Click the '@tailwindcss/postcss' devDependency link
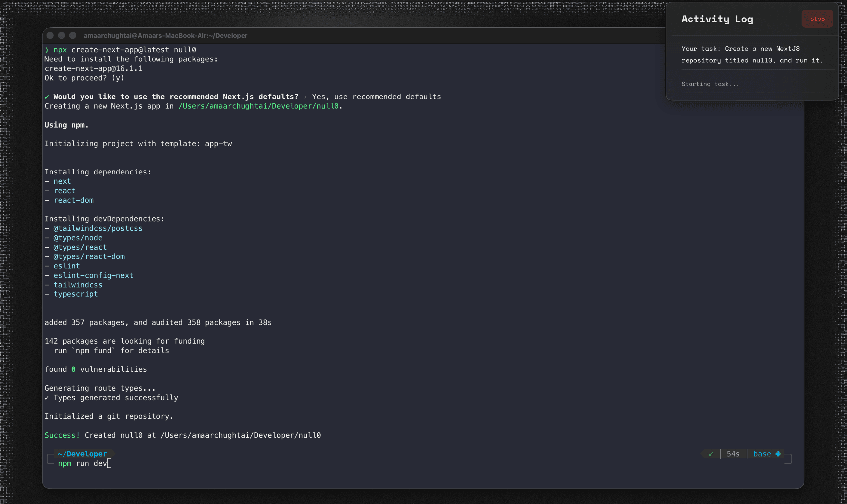This screenshot has height=504, width=847. 98,228
